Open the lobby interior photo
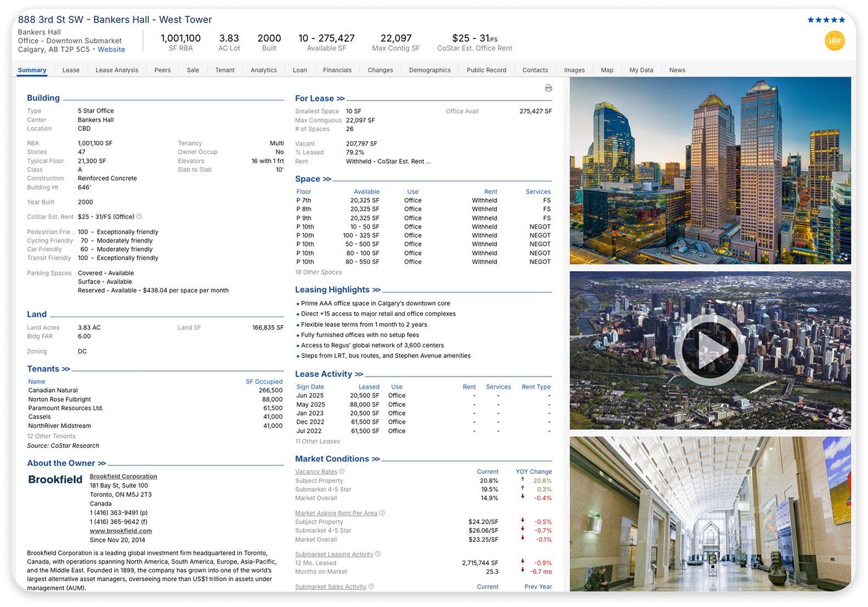 coord(710,514)
